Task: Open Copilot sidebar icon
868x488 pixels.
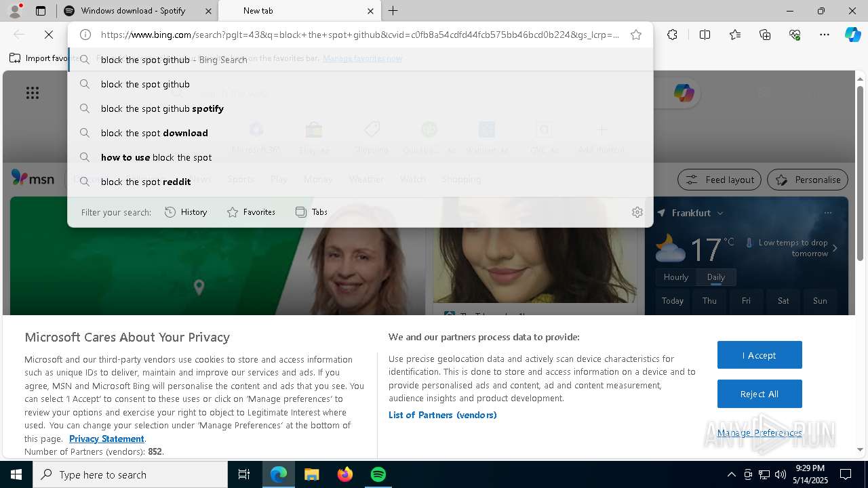Action: [x=853, y=35]
